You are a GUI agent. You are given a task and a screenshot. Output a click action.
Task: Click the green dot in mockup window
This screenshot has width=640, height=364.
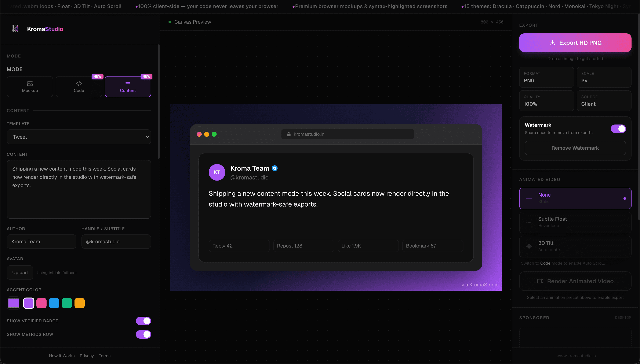[x=214, y=134]
